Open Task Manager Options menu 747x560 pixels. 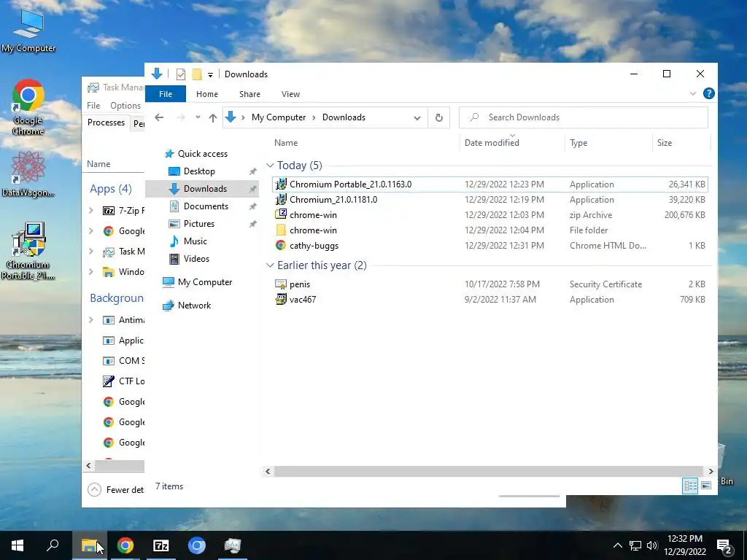[x=125, y=105]
